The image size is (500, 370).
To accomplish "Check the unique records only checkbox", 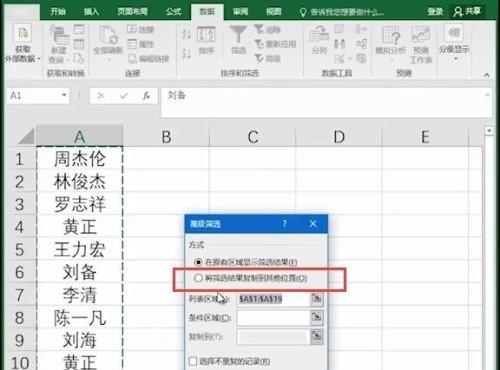I will click(193, 361).
